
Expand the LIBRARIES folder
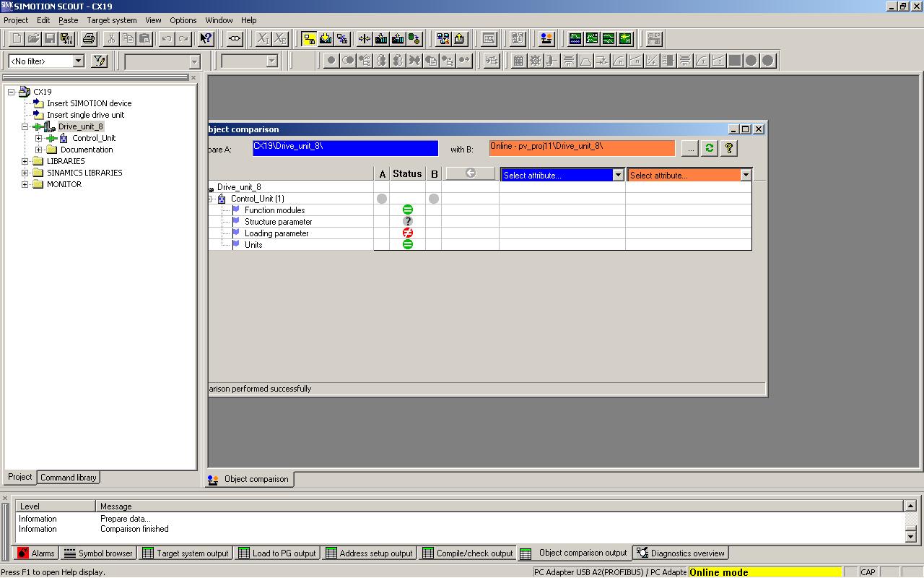pyautogui.click(x=25, y=161)
